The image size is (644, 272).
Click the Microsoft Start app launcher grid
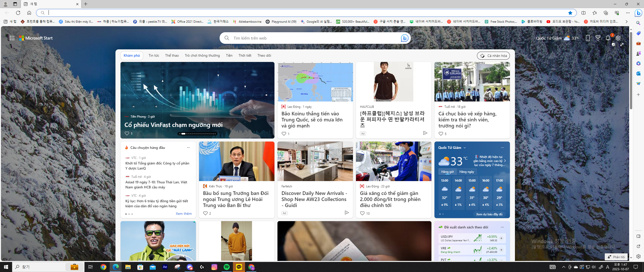[12, 38]
